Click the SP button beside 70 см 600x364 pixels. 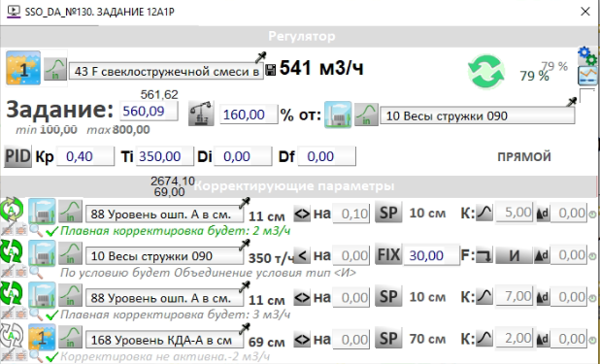[388, 339]
